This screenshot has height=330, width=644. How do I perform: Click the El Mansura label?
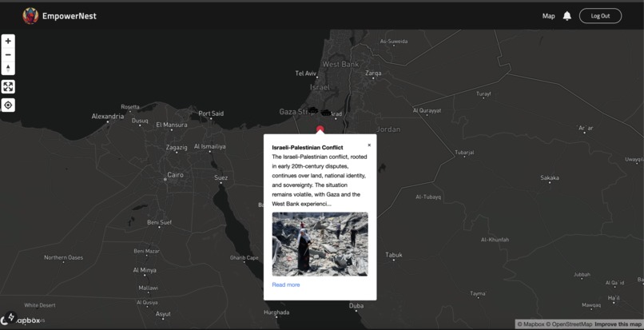pyautogui.click(x=172, y=125)
